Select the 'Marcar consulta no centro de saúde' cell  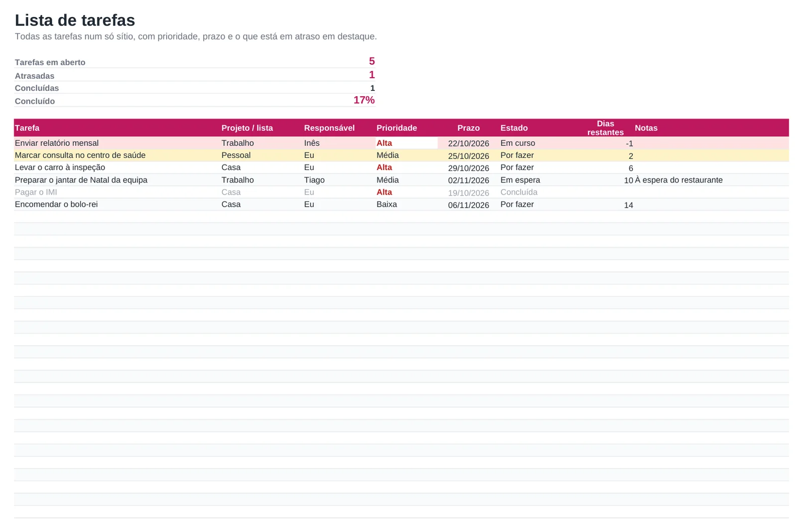click(x=80, y=155)
